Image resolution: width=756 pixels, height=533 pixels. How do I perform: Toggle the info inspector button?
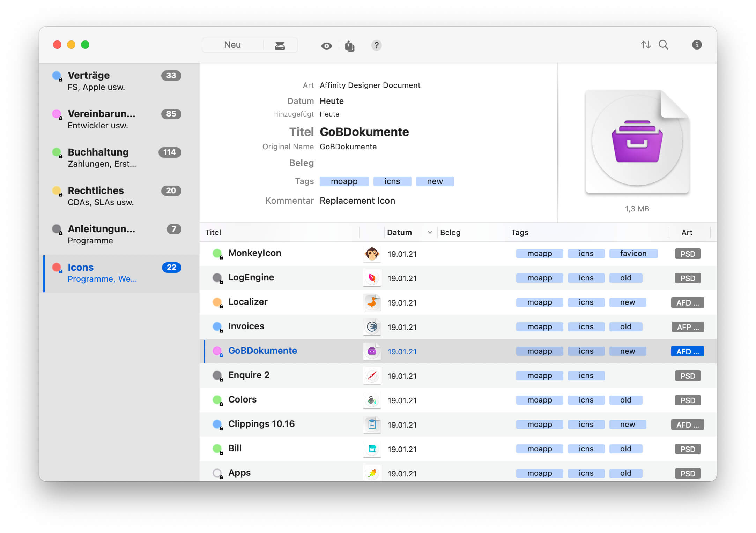(697, 45)
